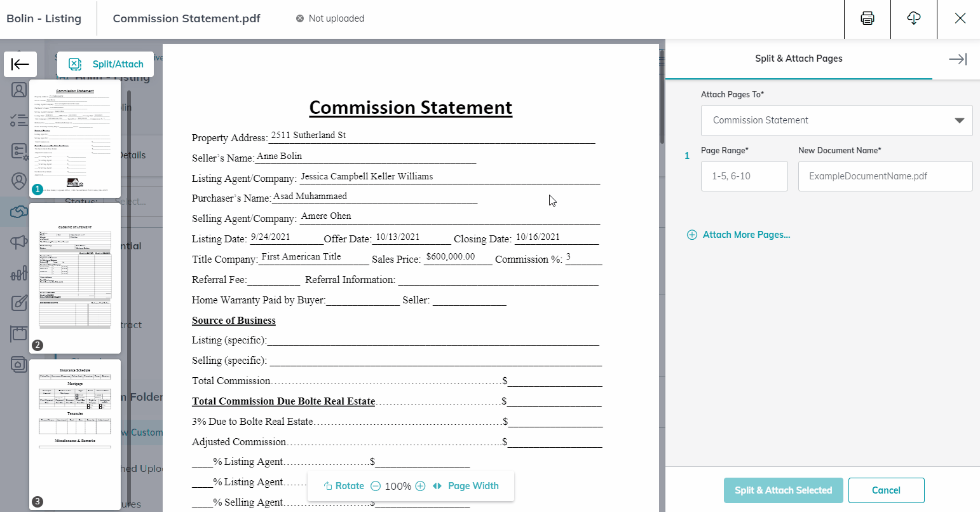The image size is (980, 512).
Task: Click the New Document Name field
Action: coord(885,176)
